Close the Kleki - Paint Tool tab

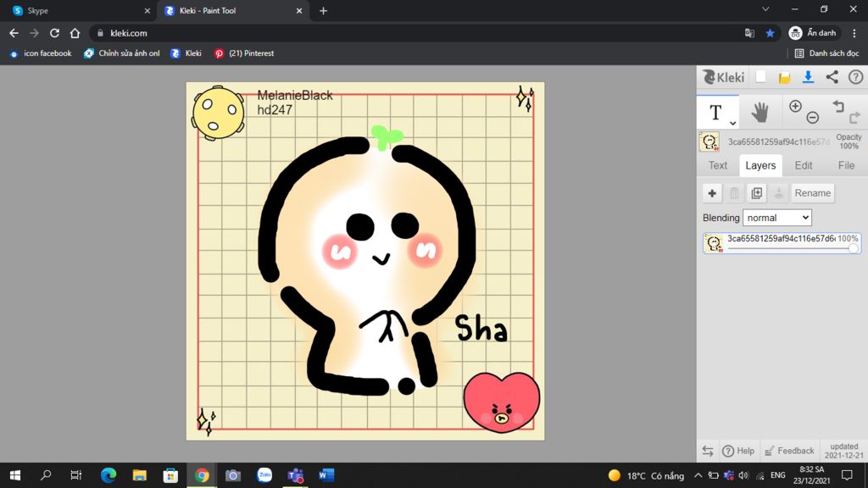pos(299,10)
